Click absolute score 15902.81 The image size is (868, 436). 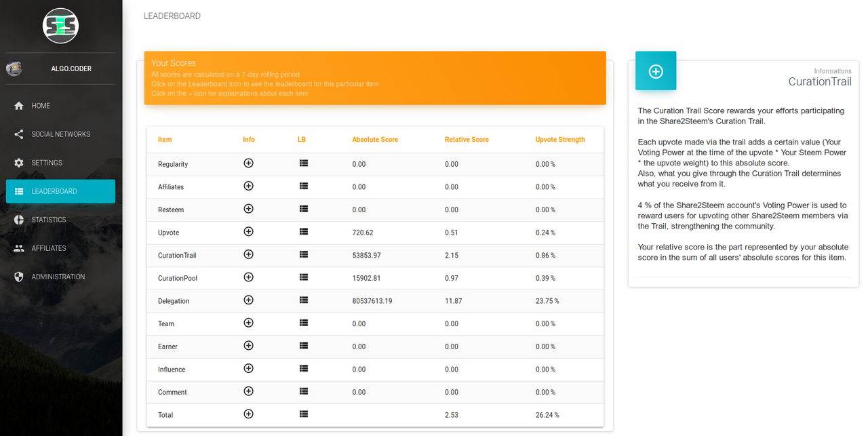pos(366,279)
